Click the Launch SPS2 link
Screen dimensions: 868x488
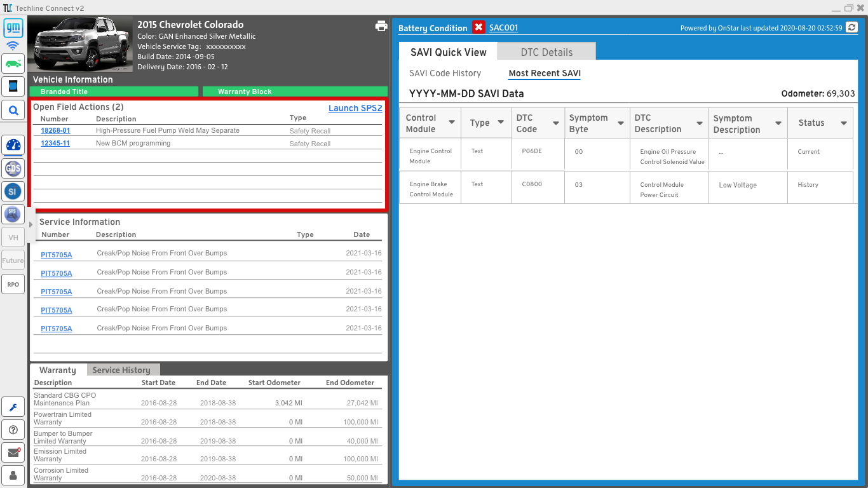point(355,108)
